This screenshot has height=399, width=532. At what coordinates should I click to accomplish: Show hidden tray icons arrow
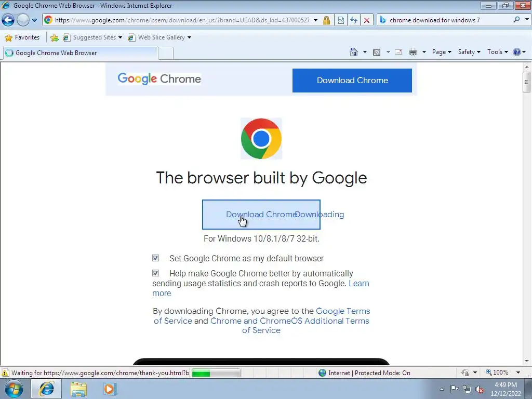point(442,389)
